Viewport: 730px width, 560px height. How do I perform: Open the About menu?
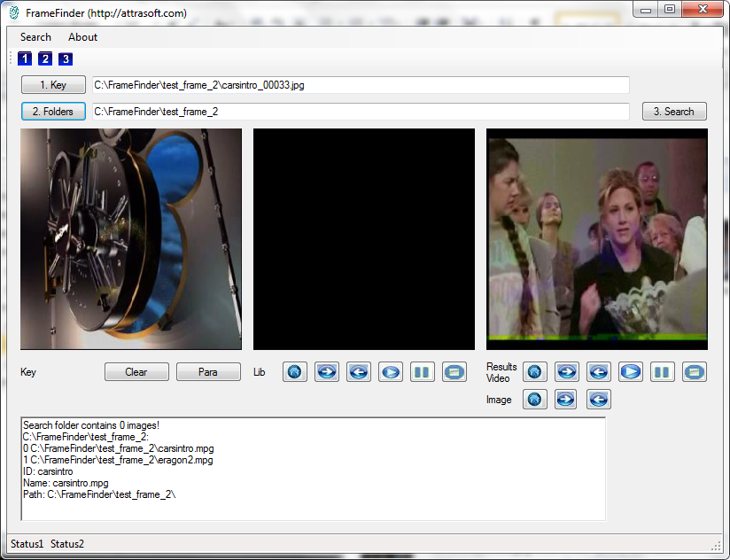(x=83, y=37)
